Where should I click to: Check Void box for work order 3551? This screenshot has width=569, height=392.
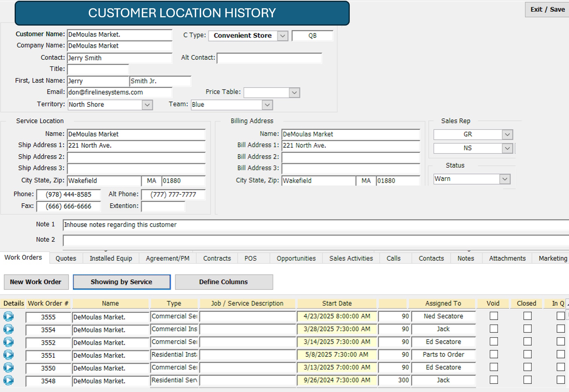(x=494, y=354)
